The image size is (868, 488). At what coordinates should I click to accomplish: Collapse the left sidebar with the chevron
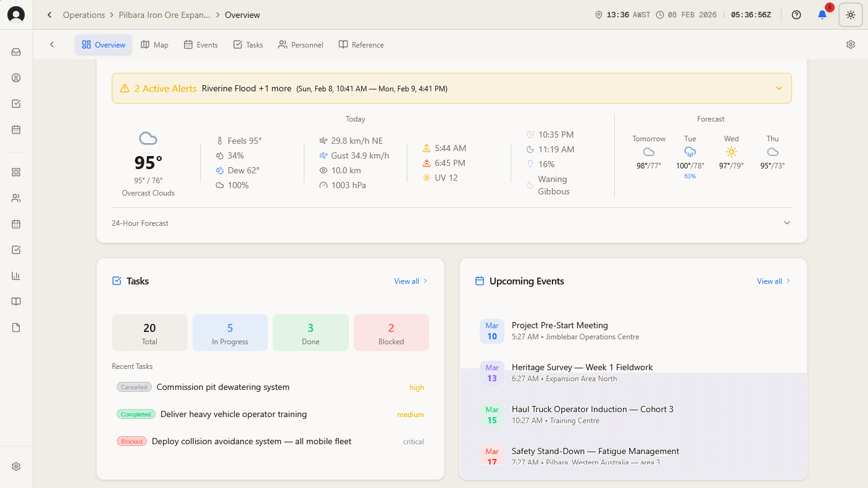pos(52,44)
